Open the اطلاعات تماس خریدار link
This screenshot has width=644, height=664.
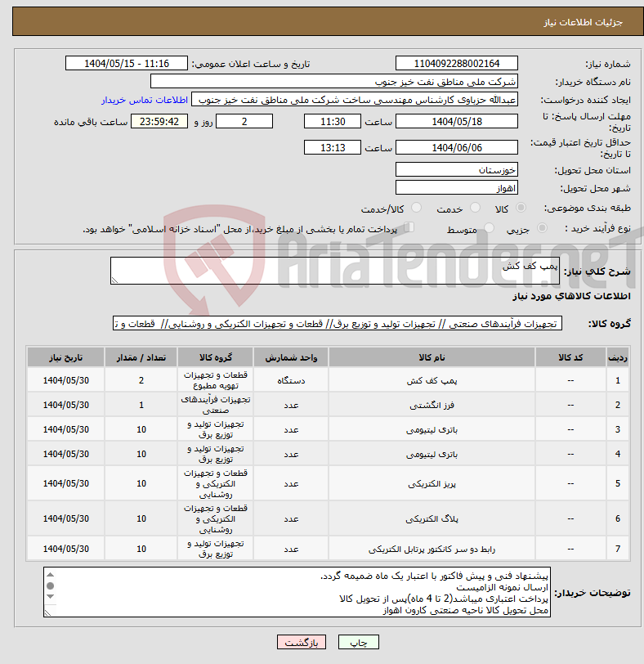[x=145, y=100]
